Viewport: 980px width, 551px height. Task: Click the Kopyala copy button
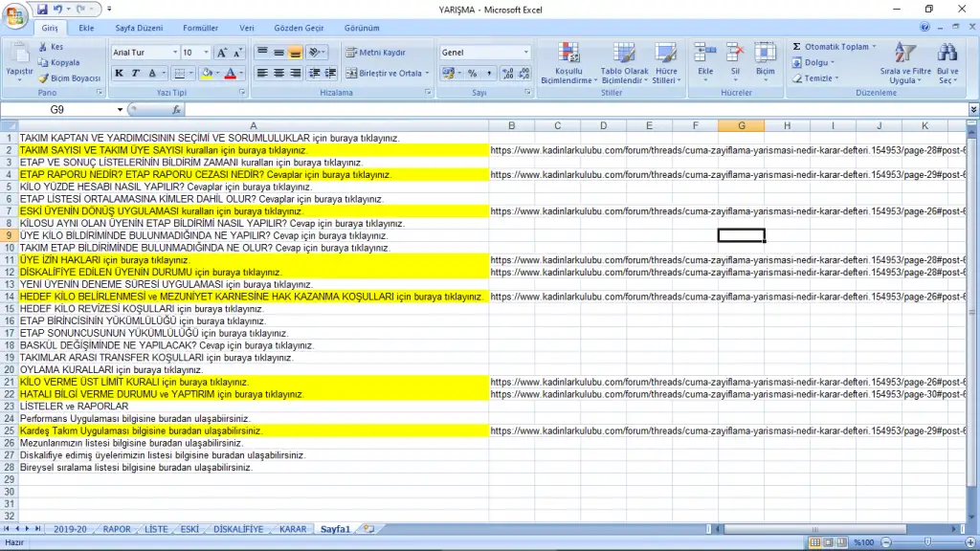pos(57,63)
